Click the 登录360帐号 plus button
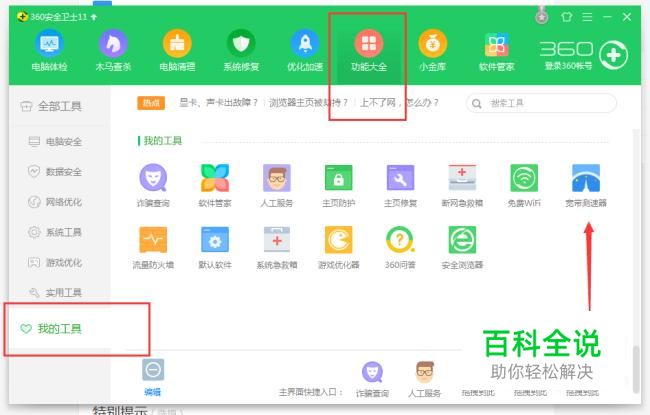This screenshot has width=650, height=415. pyautogui.click(x=614, y=55)
